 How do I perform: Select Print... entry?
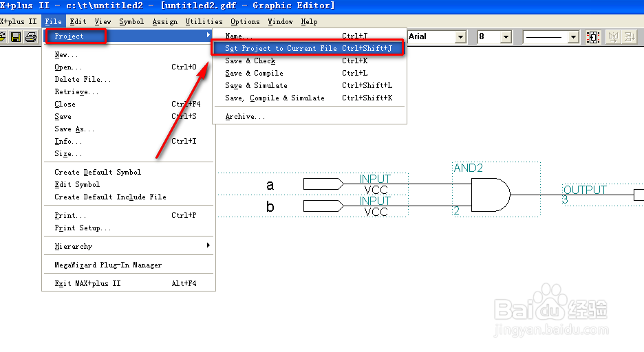click(129, 215)
